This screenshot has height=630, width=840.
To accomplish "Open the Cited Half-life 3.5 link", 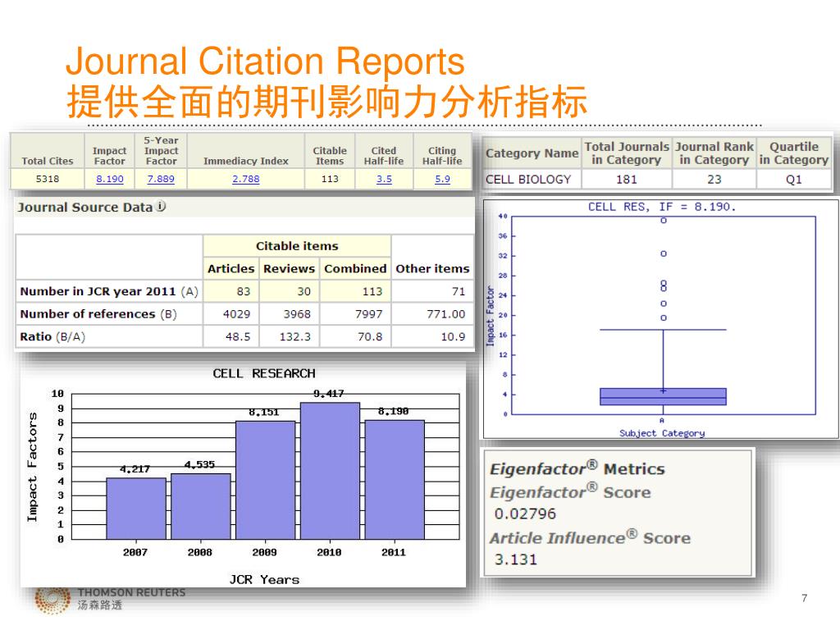I will point(384,179).
